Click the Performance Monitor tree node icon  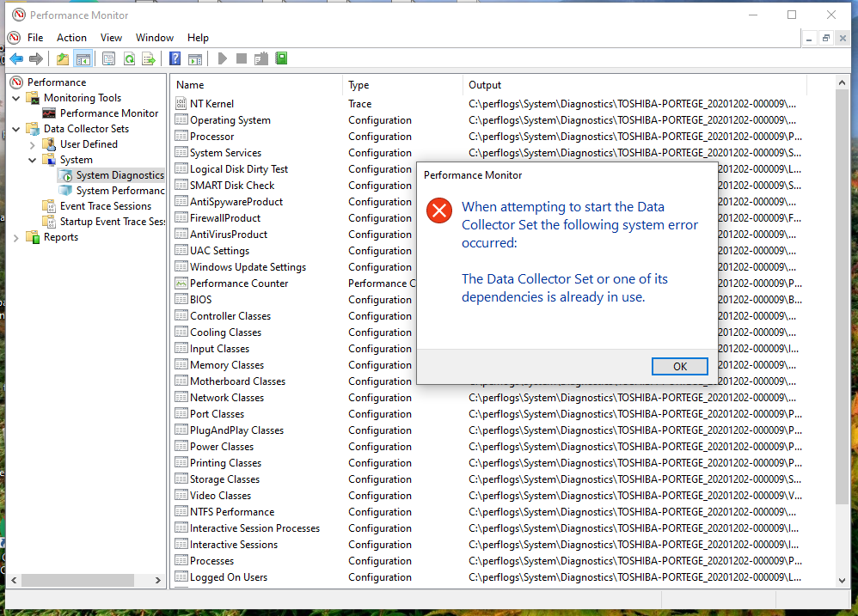[49, 113]
